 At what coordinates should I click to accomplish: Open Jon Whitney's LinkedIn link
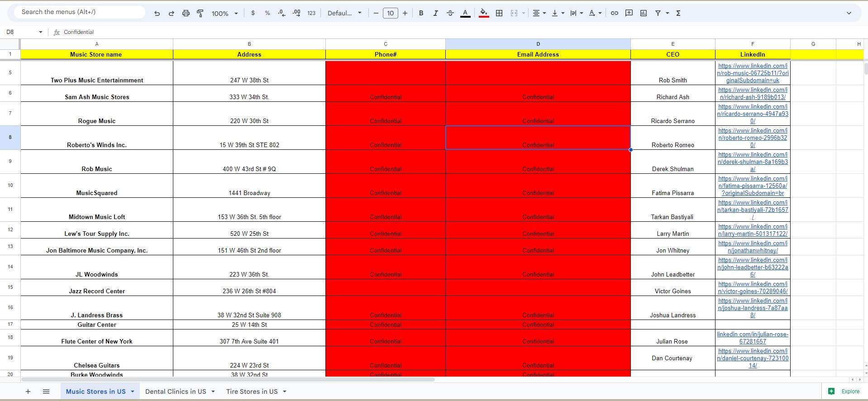(x=753, y=247)
